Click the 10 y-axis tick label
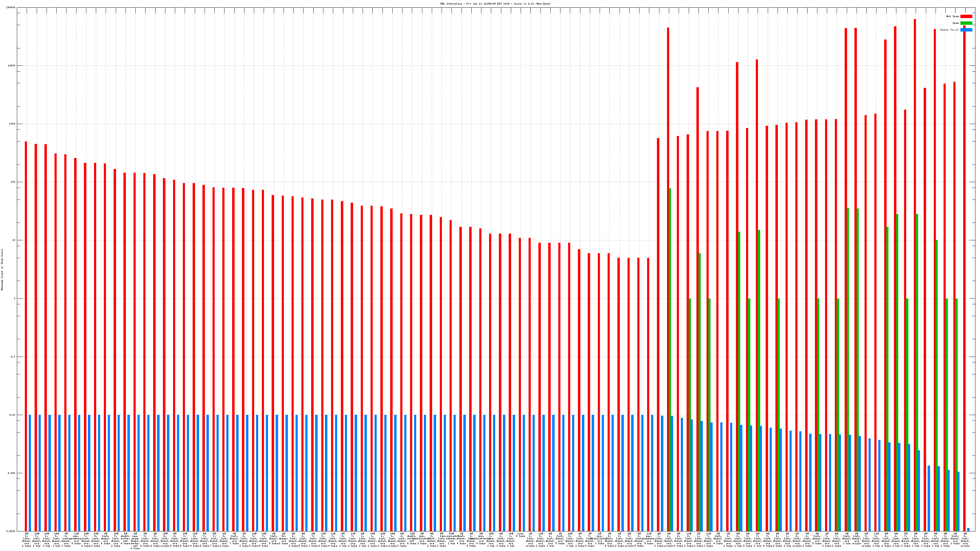The width and height of the screenshot is (980, 551). click(x=14, y=240)
